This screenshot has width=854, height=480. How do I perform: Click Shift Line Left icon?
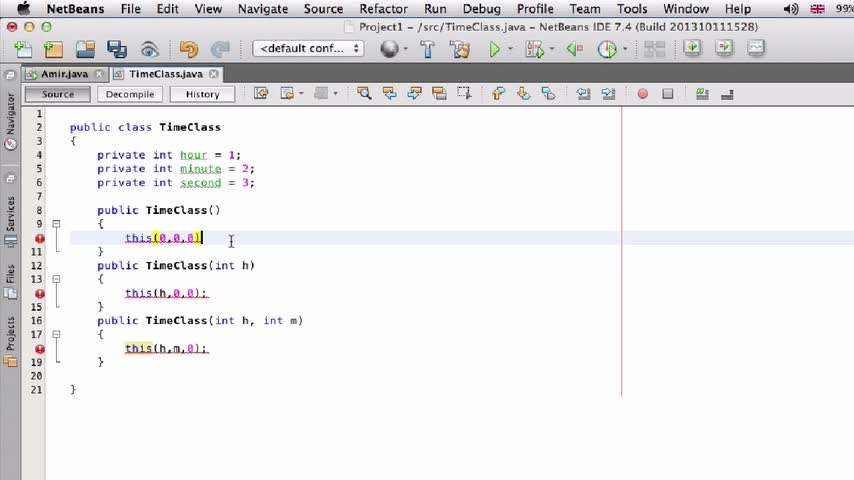(x=583, y=94)
